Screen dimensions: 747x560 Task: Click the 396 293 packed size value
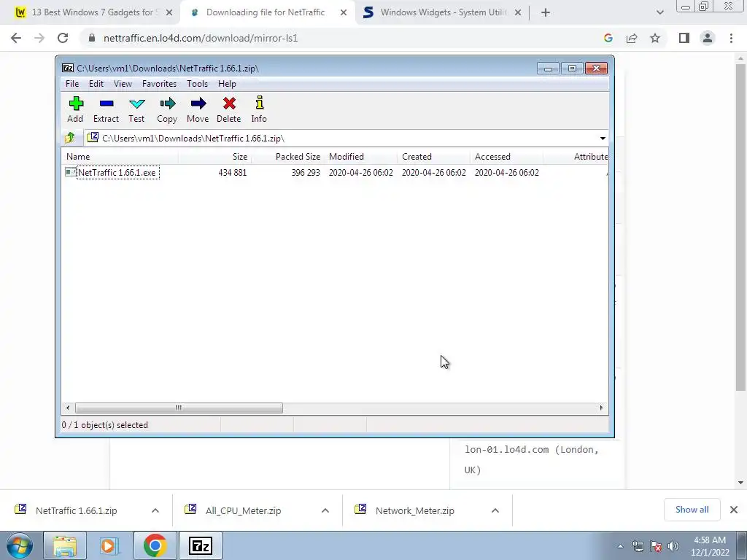click(x=306, y=173)
